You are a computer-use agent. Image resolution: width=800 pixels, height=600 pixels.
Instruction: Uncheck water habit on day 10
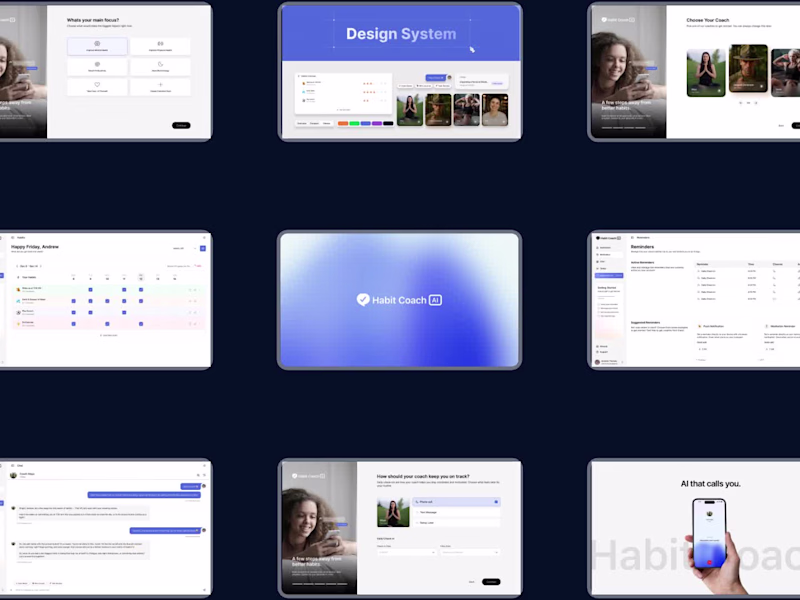(x=107, y=301)
